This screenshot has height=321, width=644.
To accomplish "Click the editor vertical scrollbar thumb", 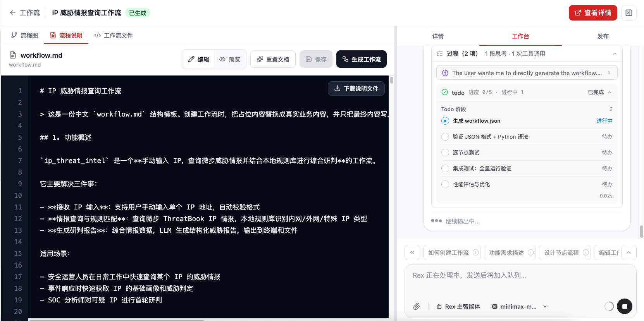I will point(392,80).
